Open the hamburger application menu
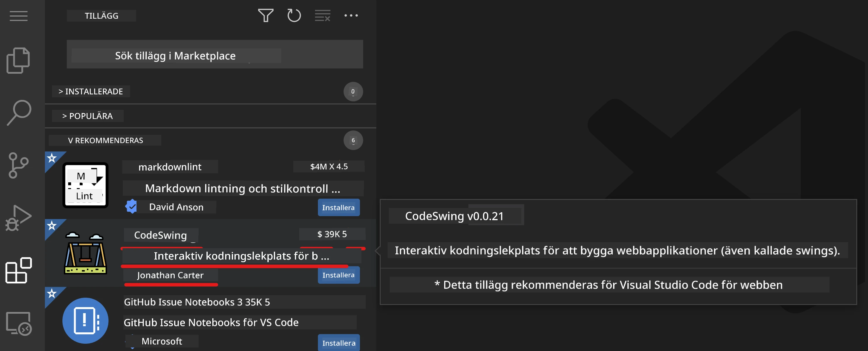Viewport: 868px width, 351px height. pyautogui.click(x=19, y=16)
